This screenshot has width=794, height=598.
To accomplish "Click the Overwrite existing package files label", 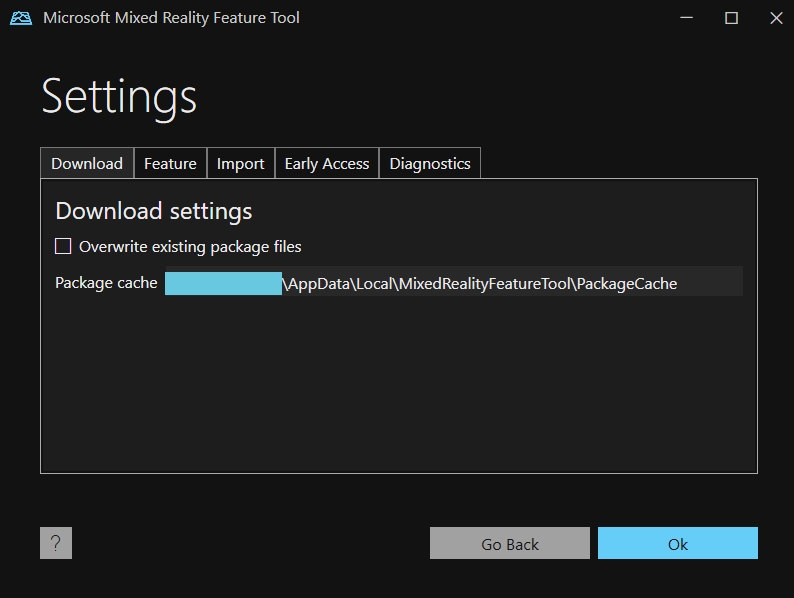I will click(190, 247).
